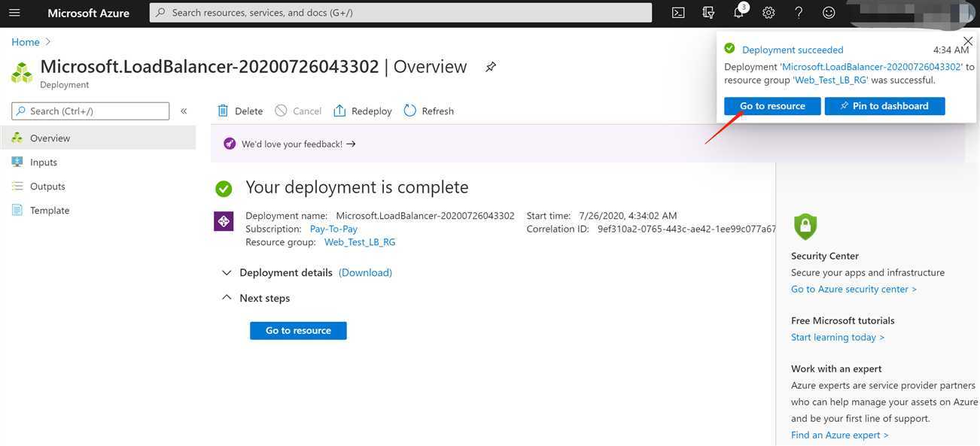Refresh the deployment overview
The width and height of the screenshot is (980, 446).
click(429, 111)
